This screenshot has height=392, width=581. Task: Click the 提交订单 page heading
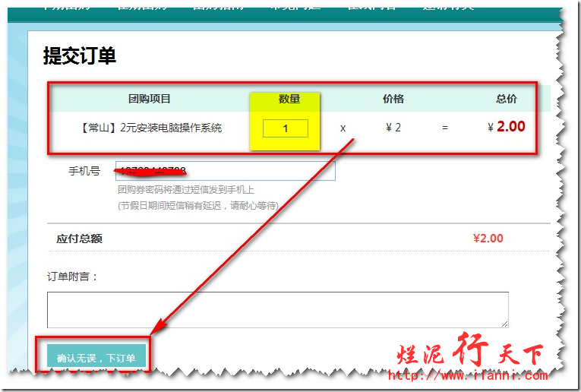click(80, 56)
